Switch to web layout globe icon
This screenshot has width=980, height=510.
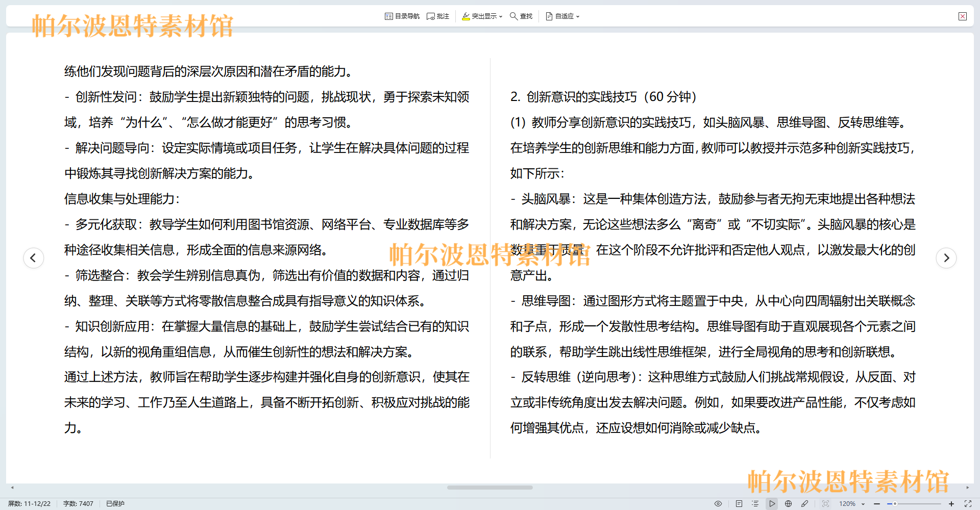tap(788, 503)
